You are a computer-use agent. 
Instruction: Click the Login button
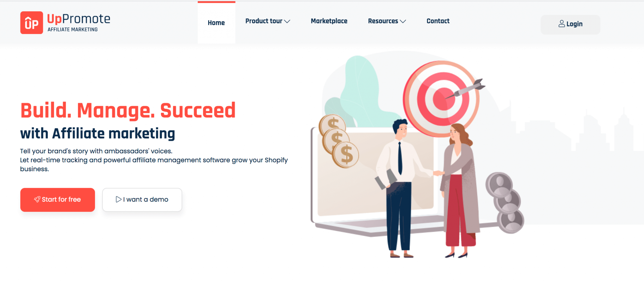click(570, 24)
